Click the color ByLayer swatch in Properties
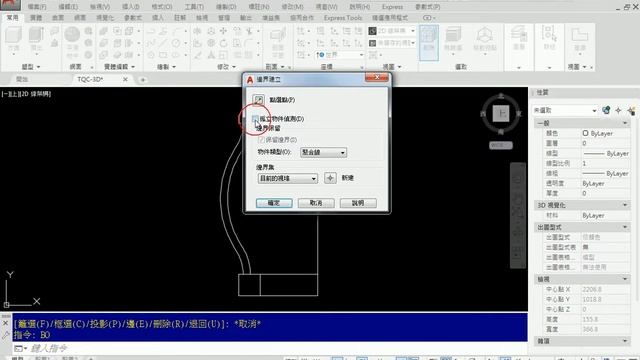Screen dimensions: 640x360 (585, 133)
